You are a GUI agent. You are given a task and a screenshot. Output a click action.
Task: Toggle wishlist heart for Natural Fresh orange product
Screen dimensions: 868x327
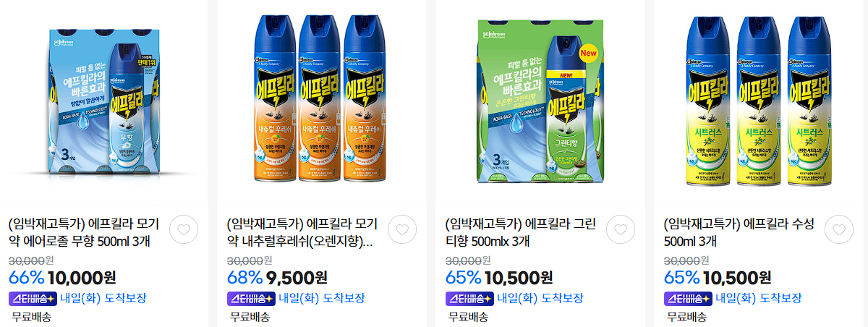click(x=402, y=230)
